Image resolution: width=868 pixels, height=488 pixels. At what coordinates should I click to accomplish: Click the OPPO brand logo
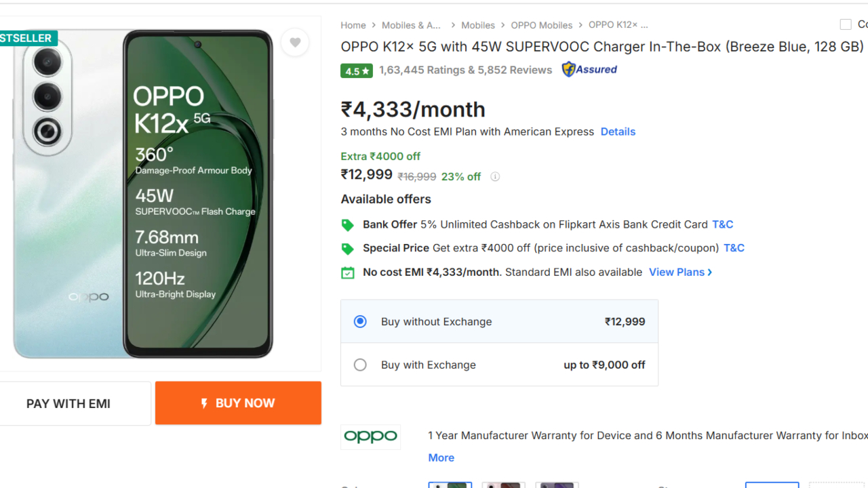[370, 437]
